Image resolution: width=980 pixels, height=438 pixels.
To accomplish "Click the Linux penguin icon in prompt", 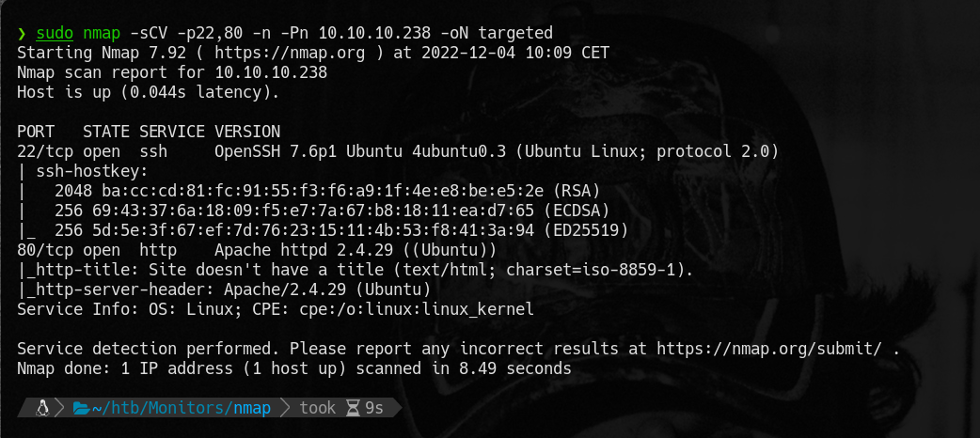I will [42, 408].
